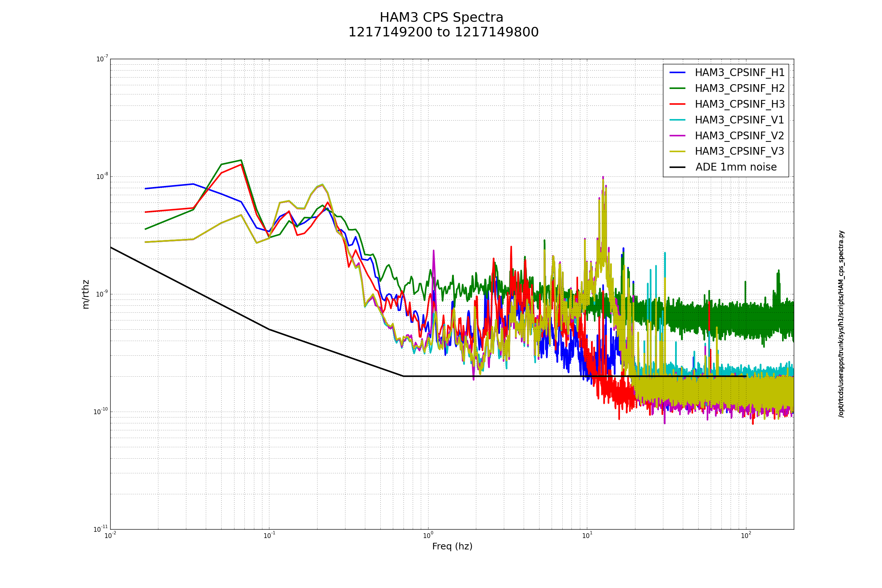Click the yellow legend line sample for V3
Image resolution: width=882 pixels, height=588 pixels.
point(677,151)
